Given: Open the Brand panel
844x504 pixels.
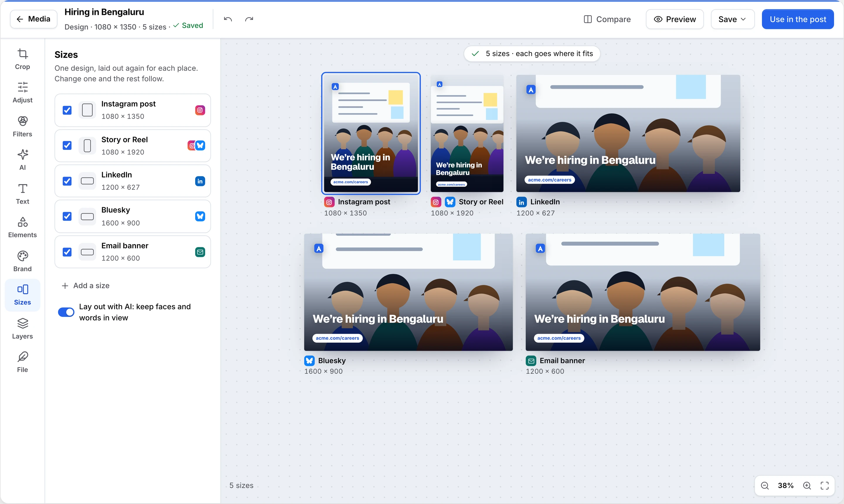Looking at the screenshot, I should point(22,261).
